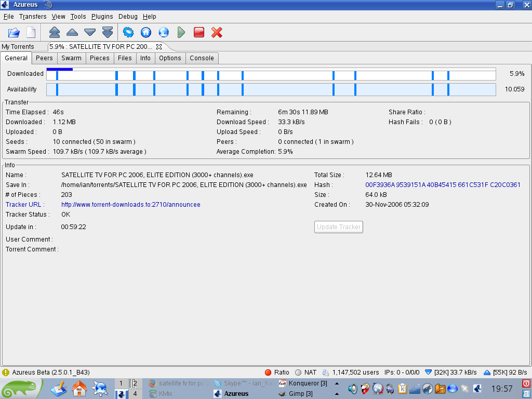Open a torrent file with folder icon

(14, 33)
